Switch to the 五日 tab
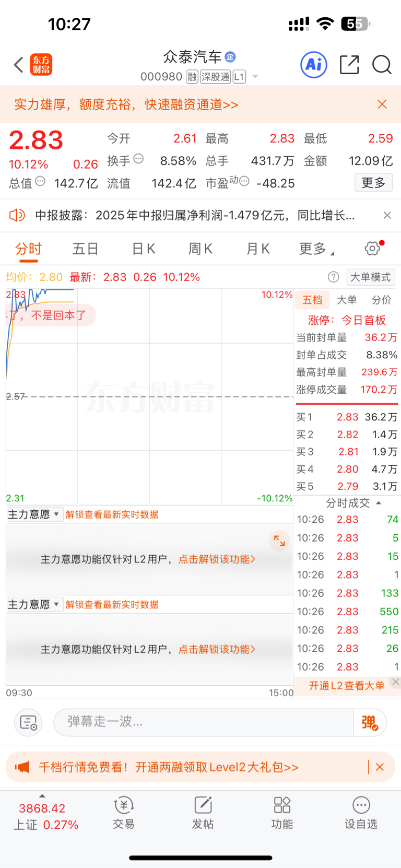 pyautogui.click(x=86, y=249)
